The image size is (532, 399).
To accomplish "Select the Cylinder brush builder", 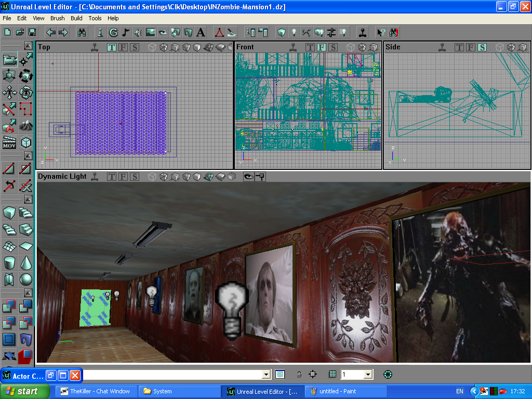I will [9, 263].
